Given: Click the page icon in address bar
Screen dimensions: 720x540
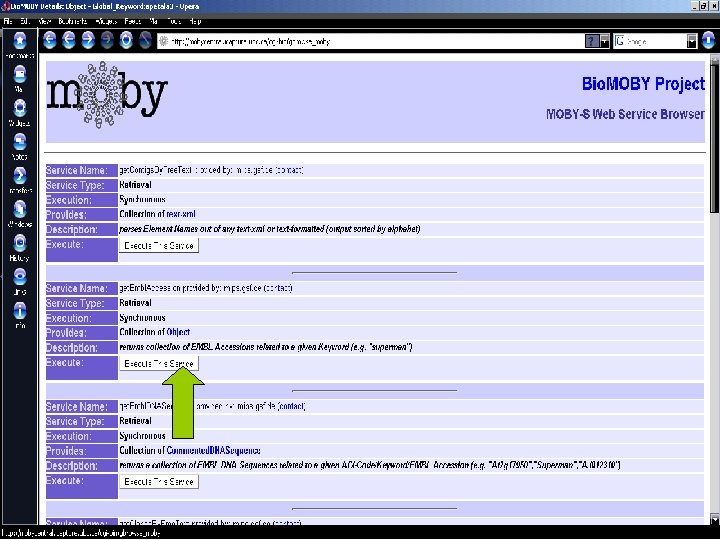Looking at the screenshot, I should (163, 42).
